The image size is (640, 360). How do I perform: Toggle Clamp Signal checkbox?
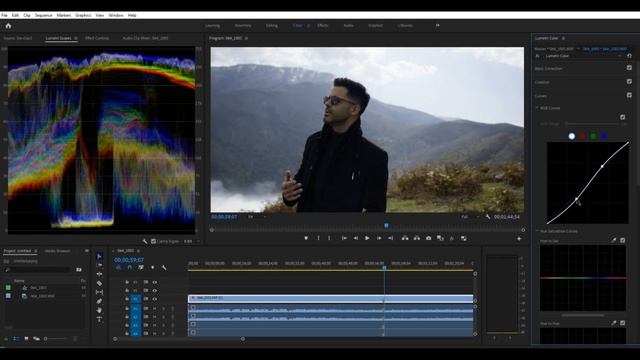153,241
